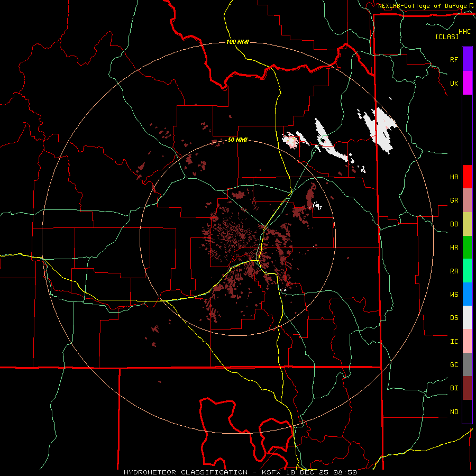
Task: Click the "DS" legend label
Action: 454,318
